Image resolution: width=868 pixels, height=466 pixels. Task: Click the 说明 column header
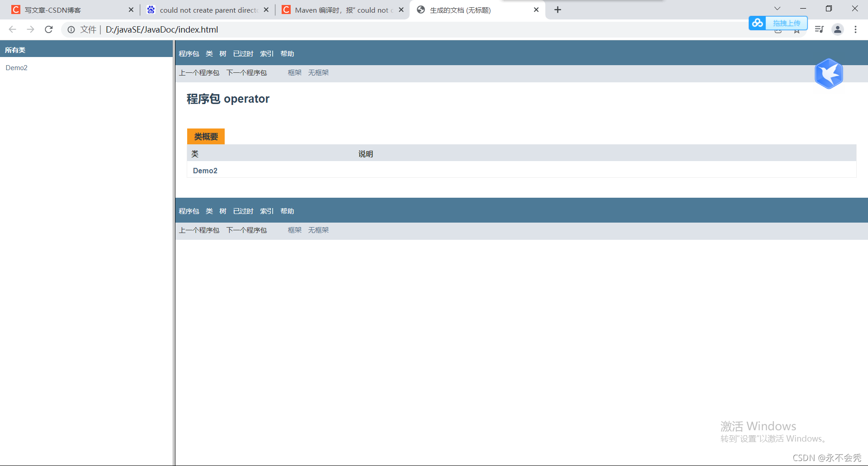[366, 154]
